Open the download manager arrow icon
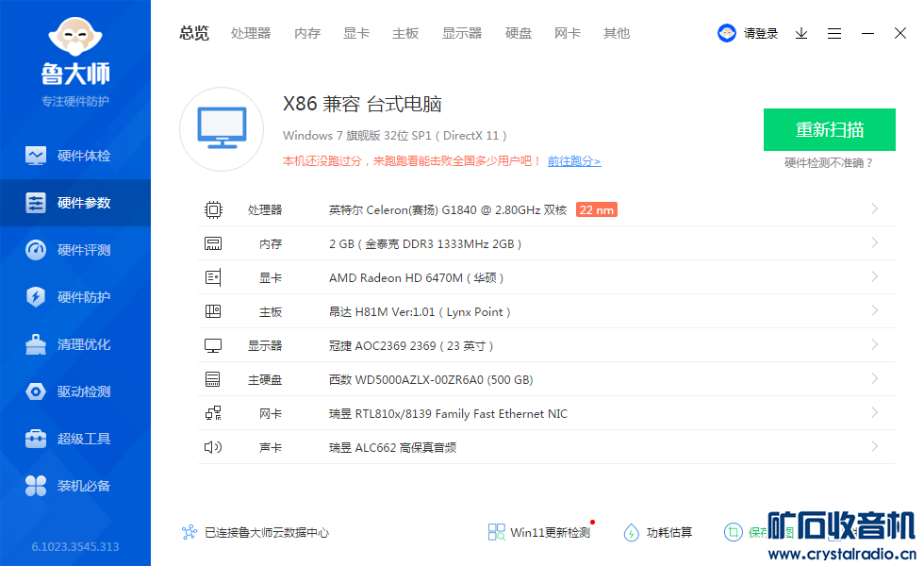The image size is (924, 566). point(800,34)
